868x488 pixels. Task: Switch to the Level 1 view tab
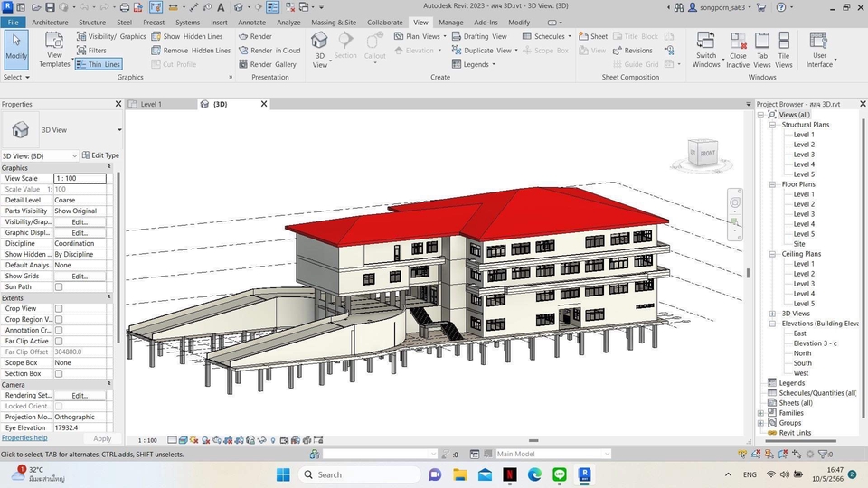click(x=151, y=104)
